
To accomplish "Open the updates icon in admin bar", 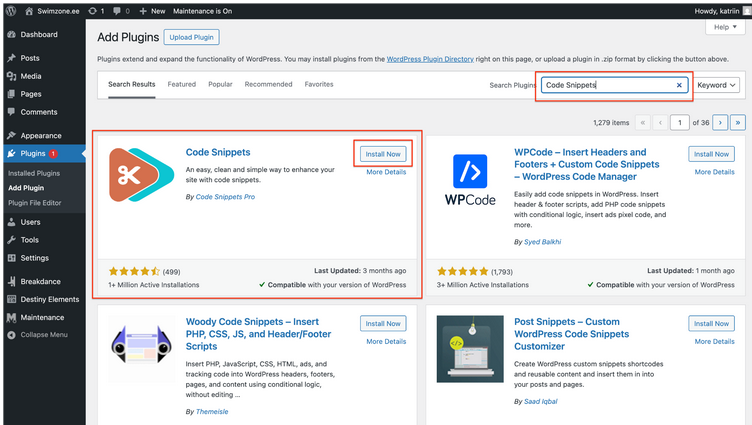I will pos(93,11).
